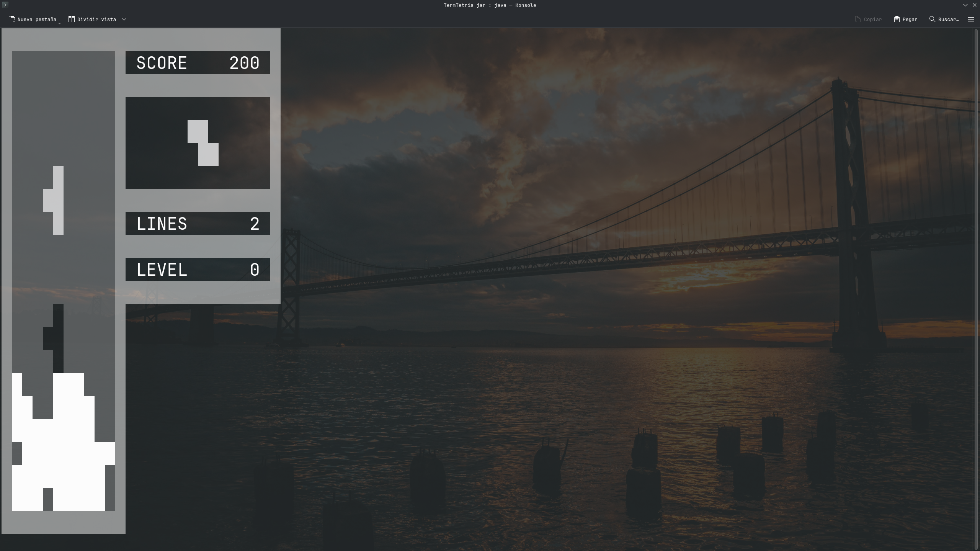Image resolution: width=980 pixels, height=551 pixels.
Task: Click the Dividir vista split-view icon
Action: click(x=72, y=19)
